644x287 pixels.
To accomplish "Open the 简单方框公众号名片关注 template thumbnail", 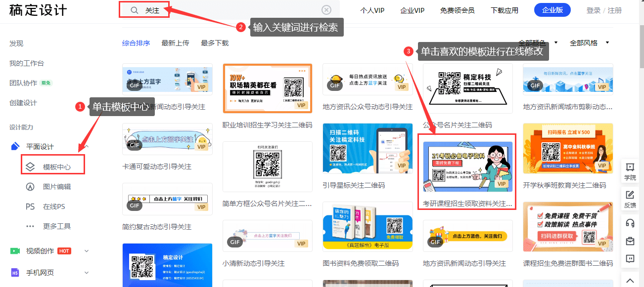I will point(268,166).
